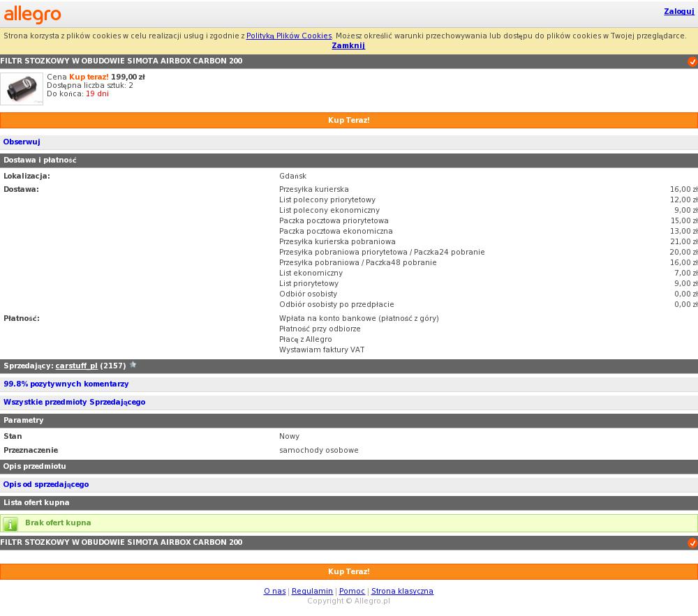This screenshot has height=616, width=698.
Task: Click the Paczka48 pobranie delivery row
Action: pyautogui.click(x=489, y=262)
